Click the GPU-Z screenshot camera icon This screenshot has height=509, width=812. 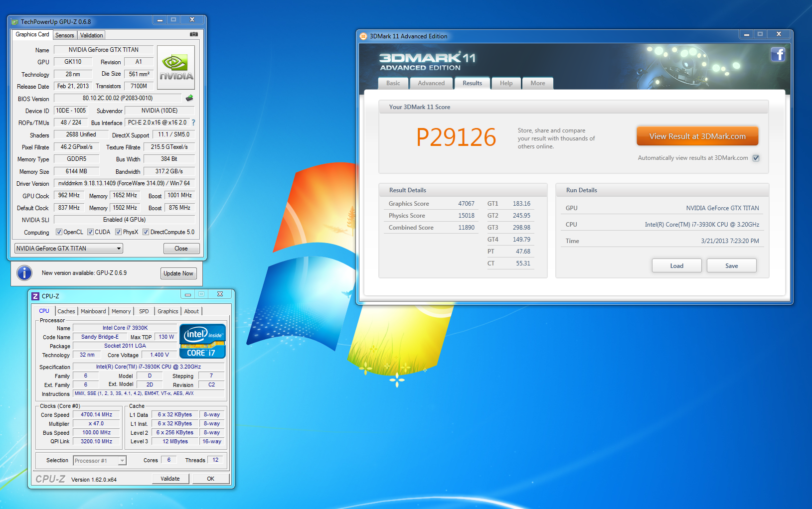(194, 34)
